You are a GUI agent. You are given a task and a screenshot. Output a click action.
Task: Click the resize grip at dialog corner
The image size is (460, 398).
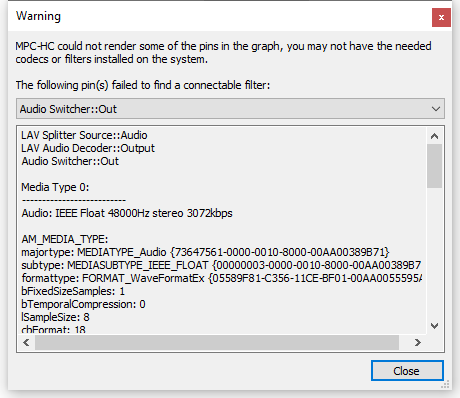(445, 384)
